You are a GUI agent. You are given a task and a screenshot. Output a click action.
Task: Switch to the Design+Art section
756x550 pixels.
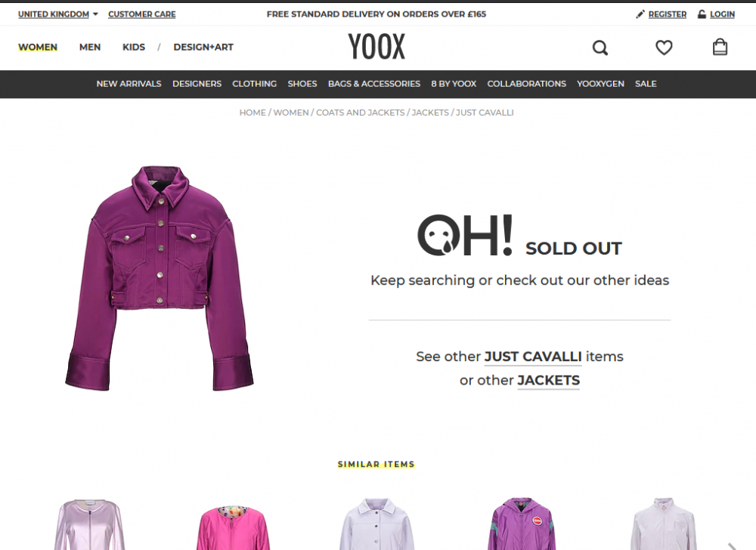pos(203,47)
